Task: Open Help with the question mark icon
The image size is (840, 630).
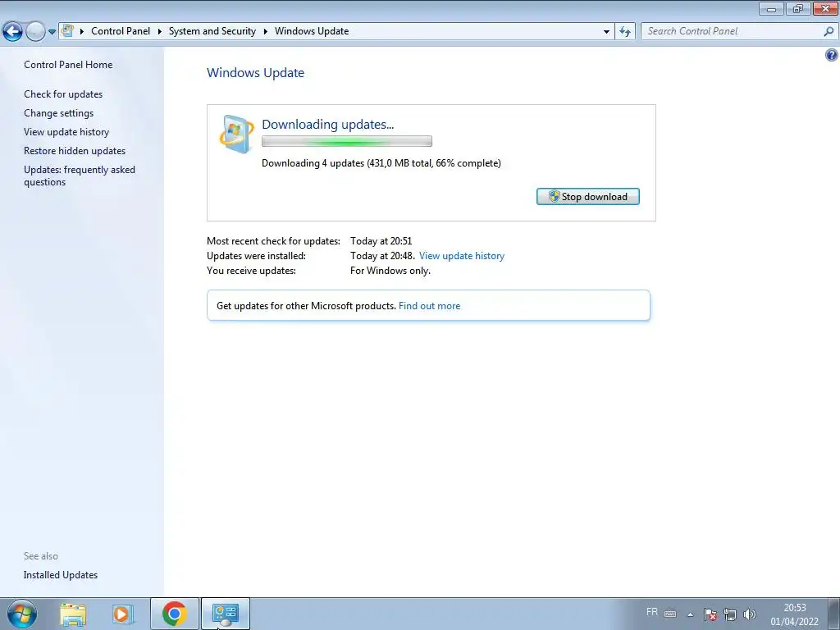Action: [x=832, y=55]
